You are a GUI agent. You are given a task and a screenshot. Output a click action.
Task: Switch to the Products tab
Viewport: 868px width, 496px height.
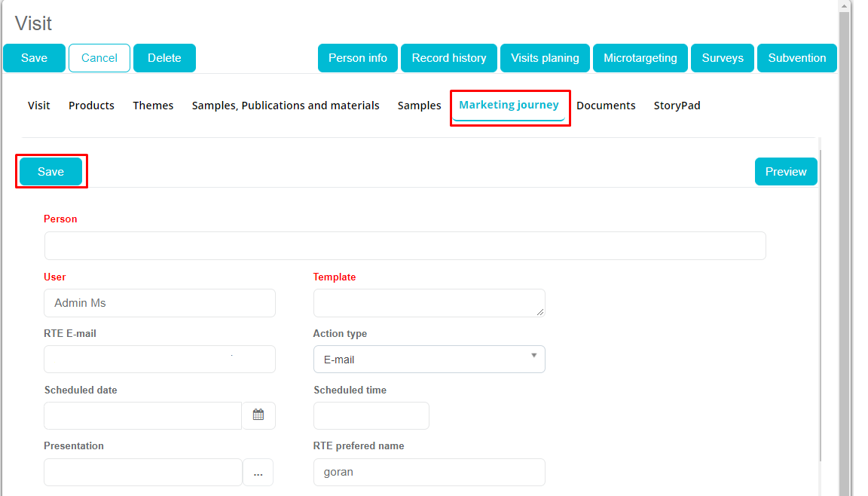[91, 106]
